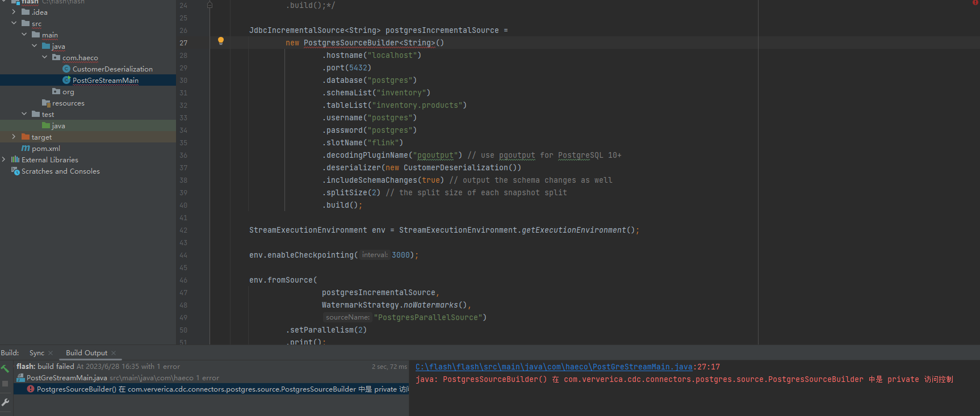Click 'new PostgresSourceBuilder<String>()' in the code
Image resolution: width=980 pixels, height=416 pixels.
(365, 43)
